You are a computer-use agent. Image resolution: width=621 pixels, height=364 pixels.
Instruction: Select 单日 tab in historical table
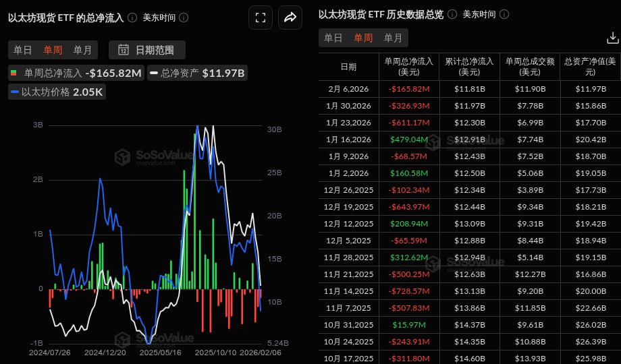click(x=333, y=38)
